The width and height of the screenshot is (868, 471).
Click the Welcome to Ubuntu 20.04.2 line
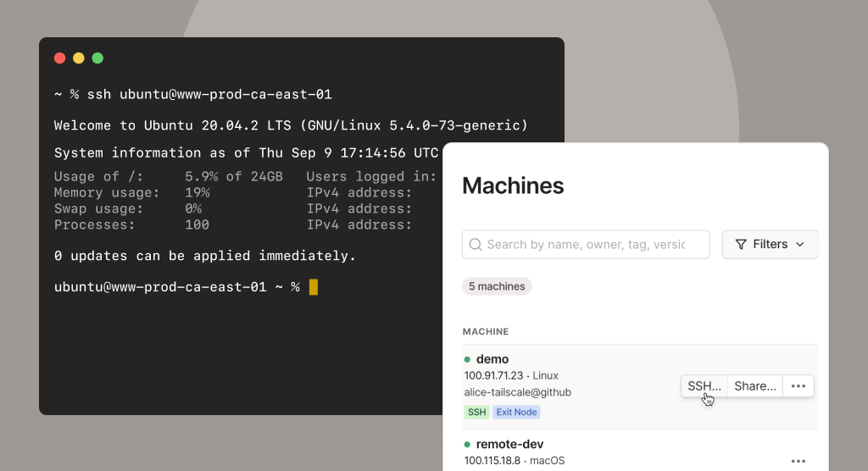pyautogui.click(x=291, y=125)
